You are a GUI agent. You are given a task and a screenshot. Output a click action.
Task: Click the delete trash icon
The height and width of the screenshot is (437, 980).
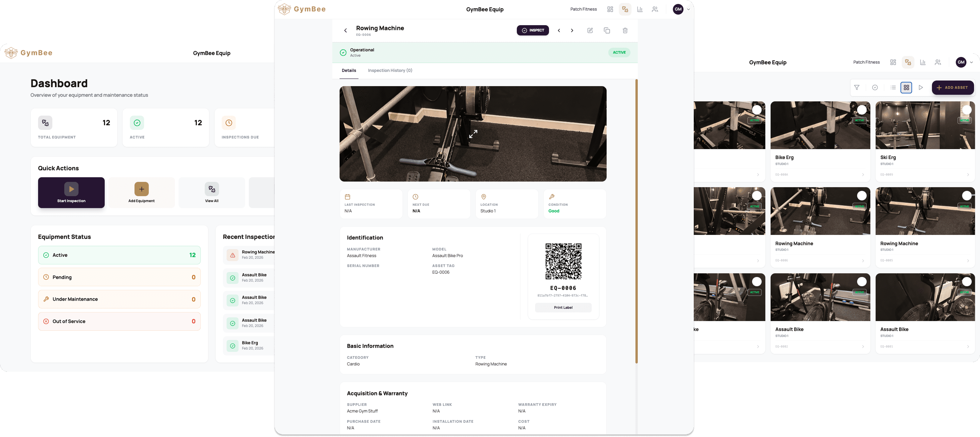coord(625,30)
